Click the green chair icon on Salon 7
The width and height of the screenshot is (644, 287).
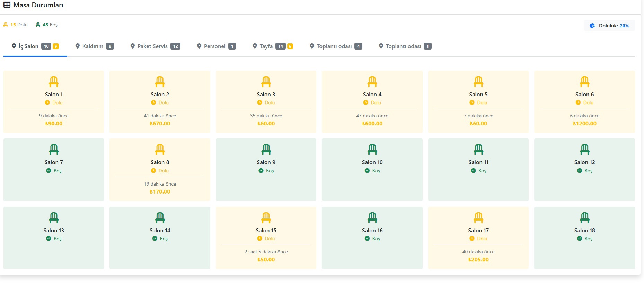(x=54, y=150)
